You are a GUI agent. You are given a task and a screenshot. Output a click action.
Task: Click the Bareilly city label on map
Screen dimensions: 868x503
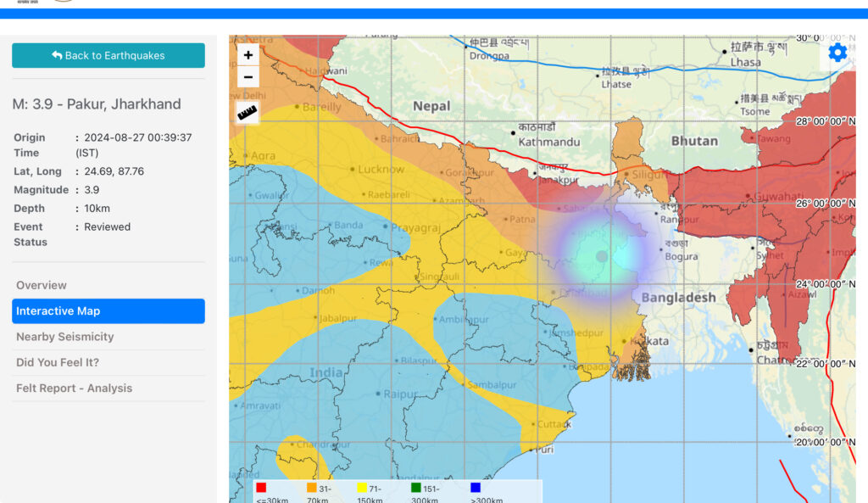coord(322,107)
